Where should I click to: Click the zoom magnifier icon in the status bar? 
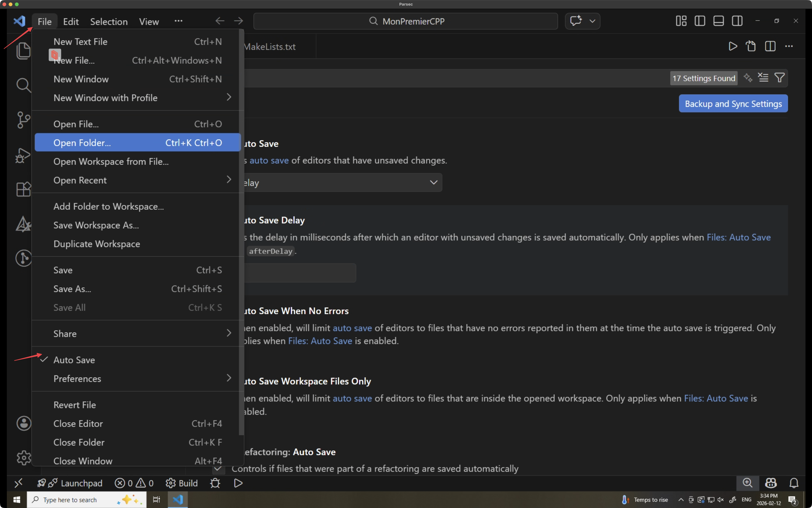(747, 483)
